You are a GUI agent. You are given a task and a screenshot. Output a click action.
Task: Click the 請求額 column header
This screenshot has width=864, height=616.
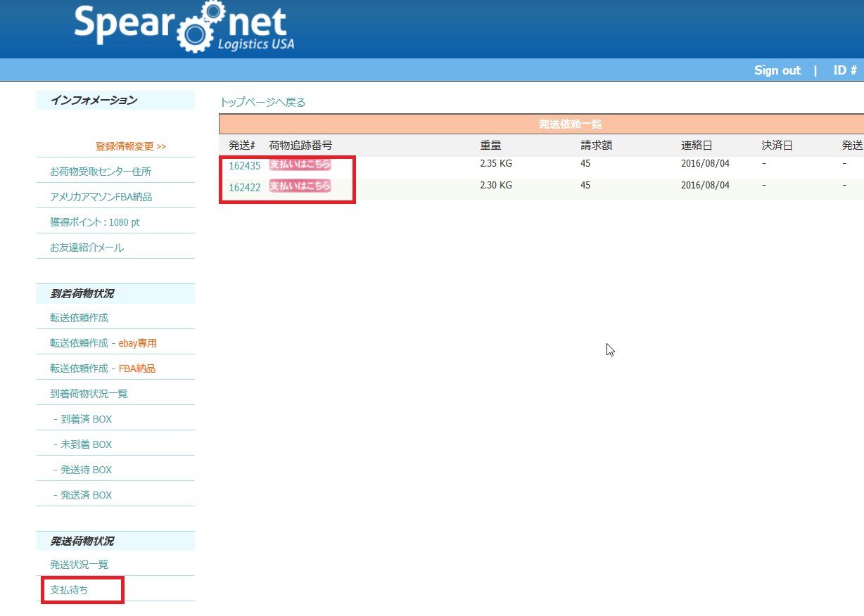point(596,146)
